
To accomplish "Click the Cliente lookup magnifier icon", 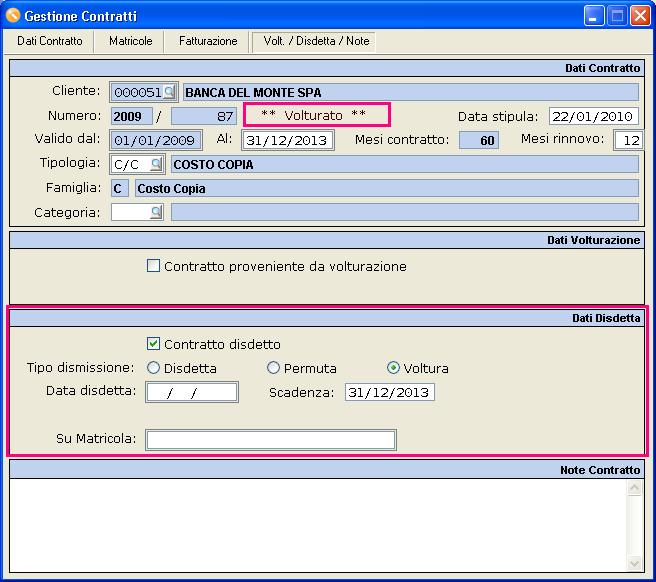I will click(x=169, y=92).
